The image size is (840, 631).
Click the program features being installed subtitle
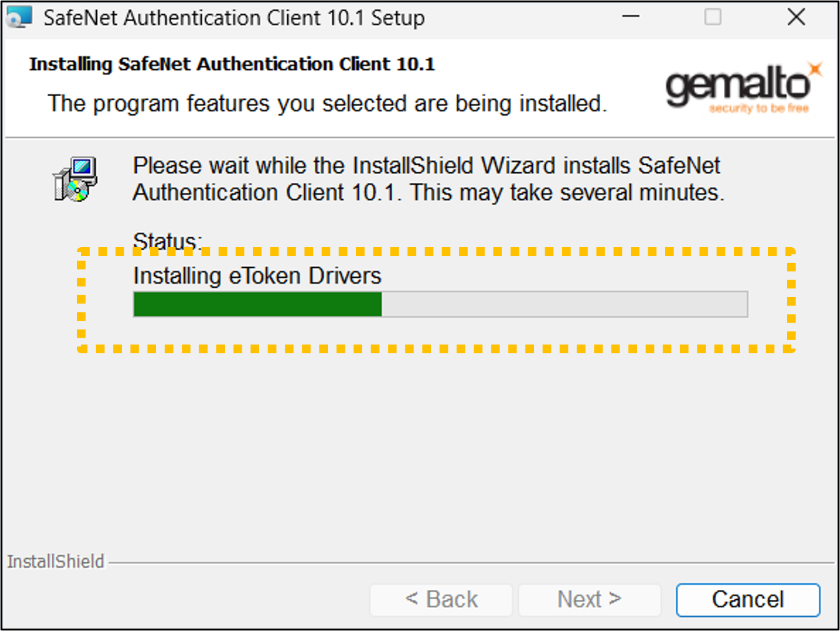pyautogui.click(x=327, y=104)
